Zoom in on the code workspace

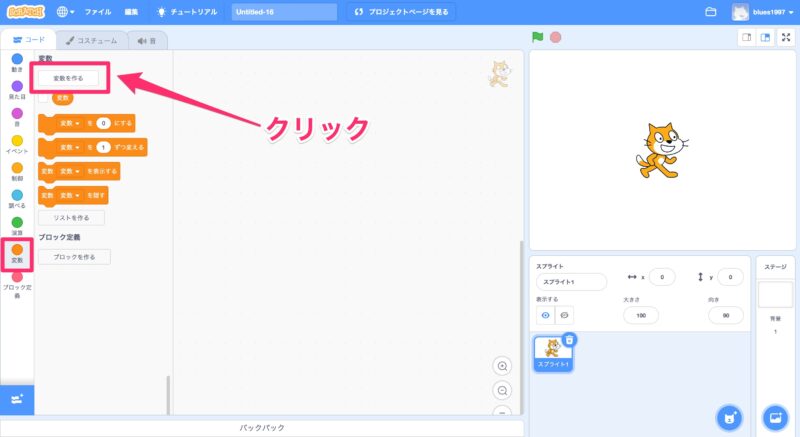coord(502,366)
